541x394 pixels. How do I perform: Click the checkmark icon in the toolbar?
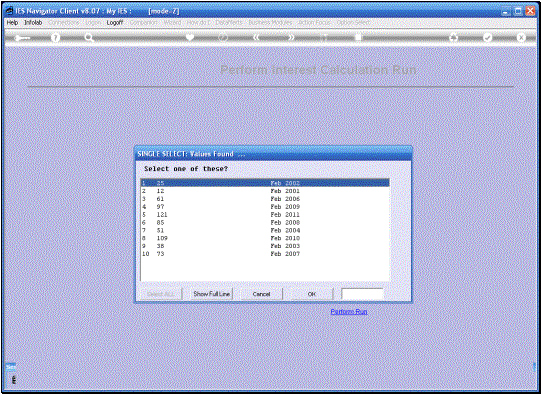point(487,38)
